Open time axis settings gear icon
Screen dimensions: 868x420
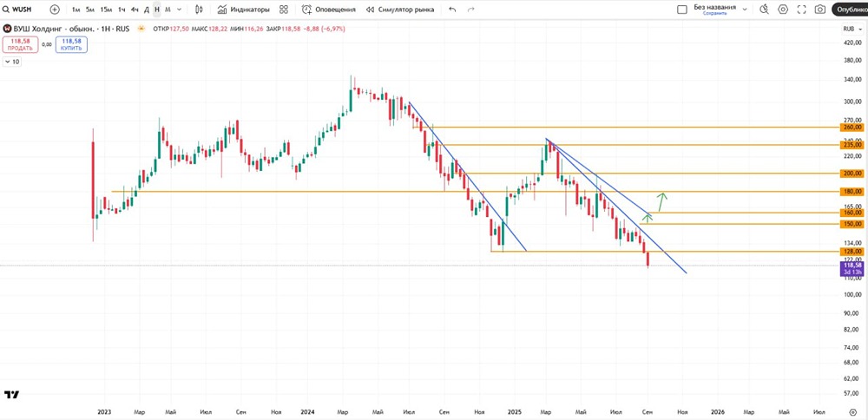pos(852,412)
